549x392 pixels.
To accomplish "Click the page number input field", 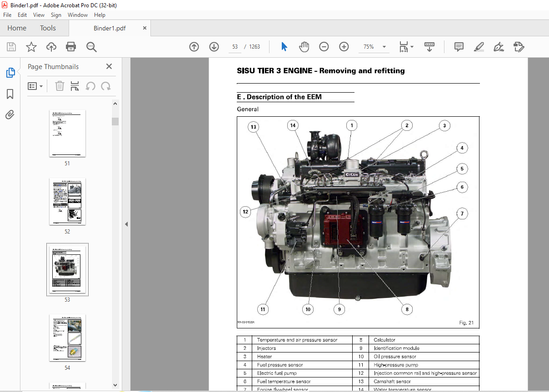I will pyautogui.click(x=235, y=47).
